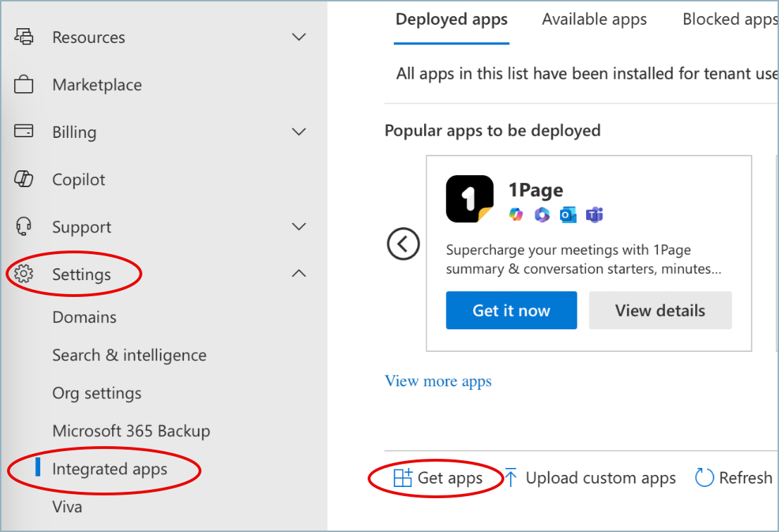Expand the Billing section chevron

[299, 132]
